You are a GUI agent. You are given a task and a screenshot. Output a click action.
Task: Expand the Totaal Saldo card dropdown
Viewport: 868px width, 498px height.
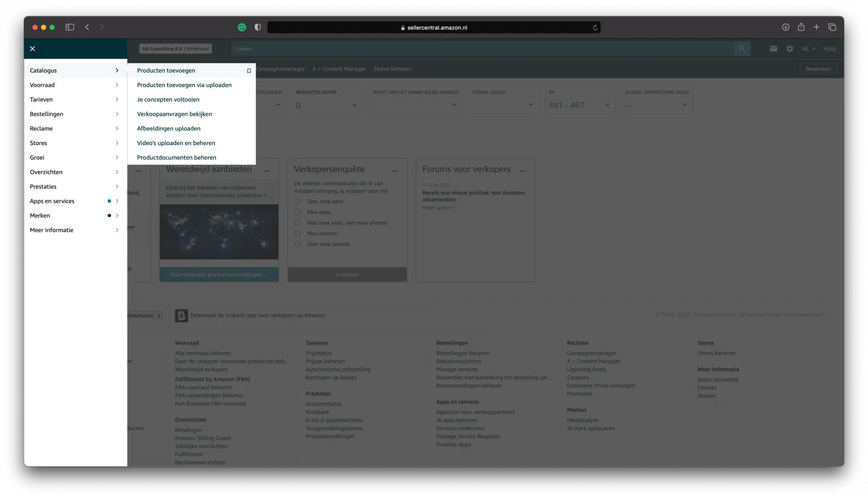[x=531, y=104]
